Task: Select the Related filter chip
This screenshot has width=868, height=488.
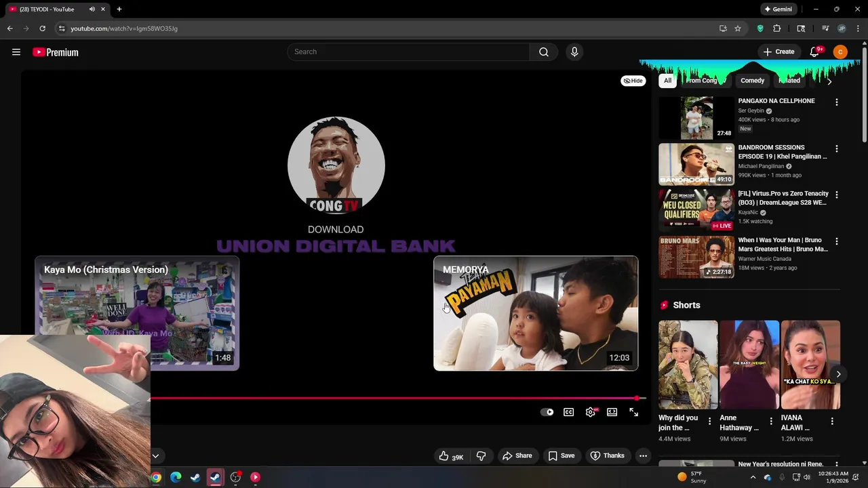Action: pos(789,81)
